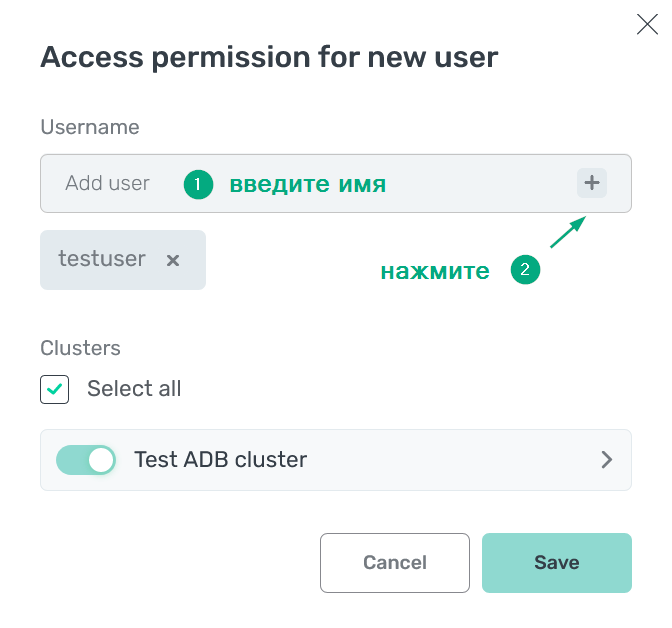Focus the Add user input field

108,184
